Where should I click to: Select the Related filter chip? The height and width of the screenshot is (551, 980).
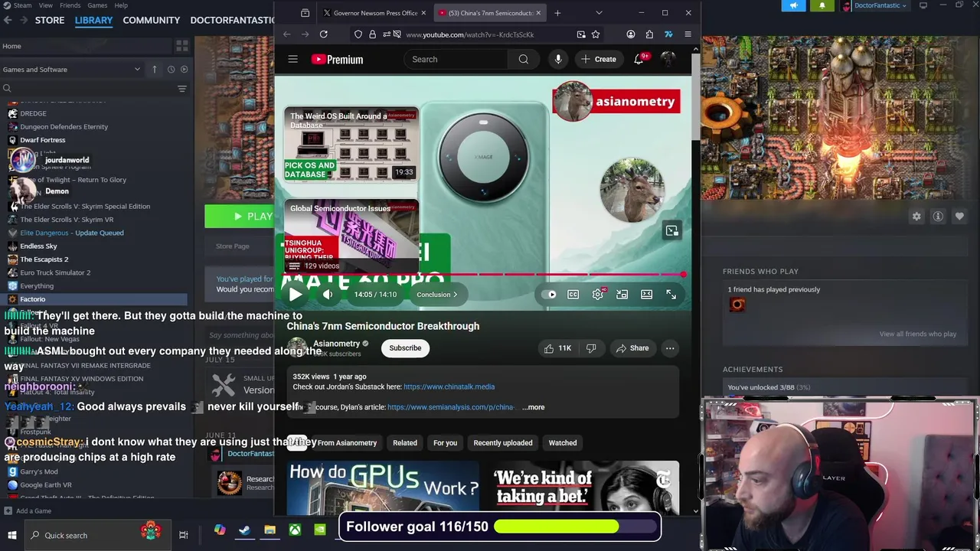pyautogui.click(x=405, y=443)
